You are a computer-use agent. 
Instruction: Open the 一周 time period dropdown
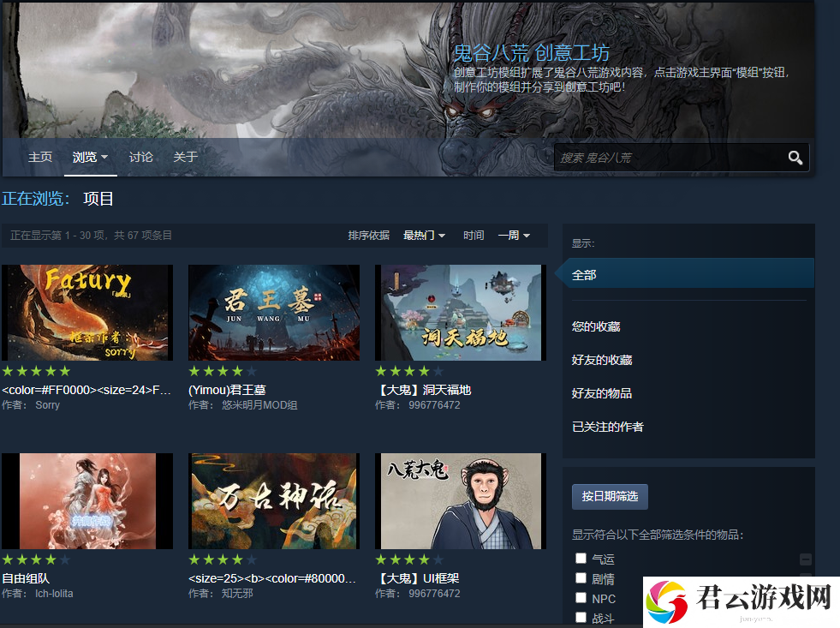pos(514,236)
